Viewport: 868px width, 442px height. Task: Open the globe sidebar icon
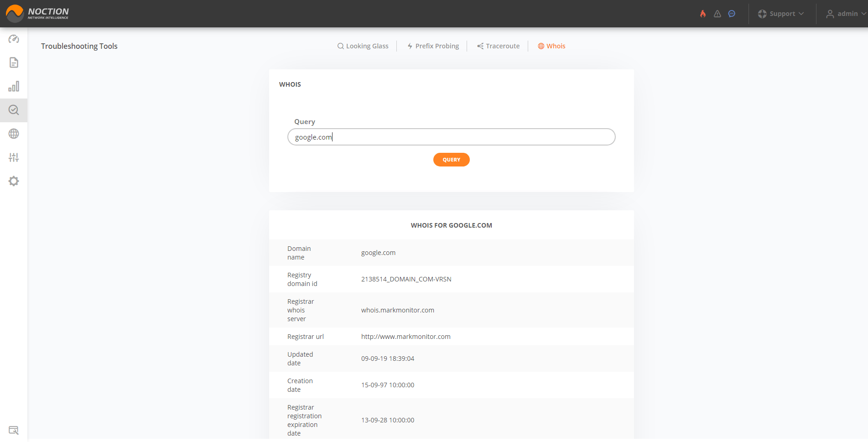14,134
